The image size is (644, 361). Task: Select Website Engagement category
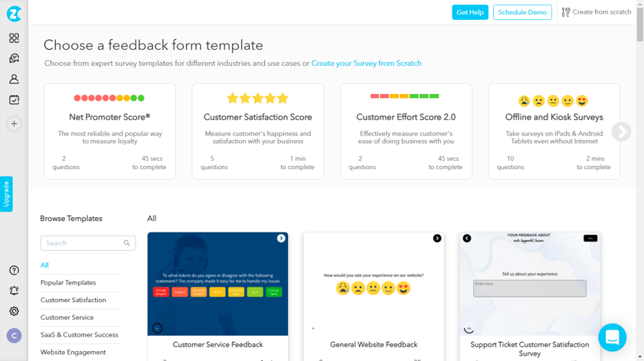click(73, 352)
